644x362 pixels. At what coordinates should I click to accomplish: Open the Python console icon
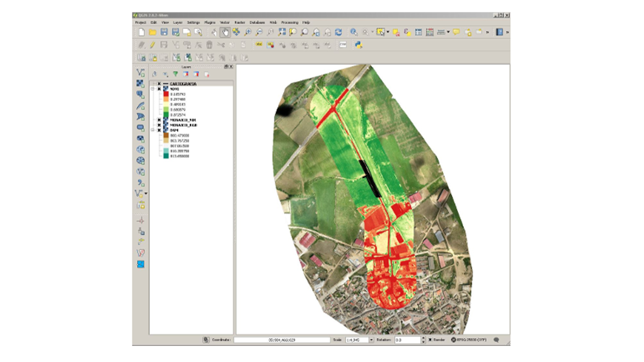click(x=359, y=45)
